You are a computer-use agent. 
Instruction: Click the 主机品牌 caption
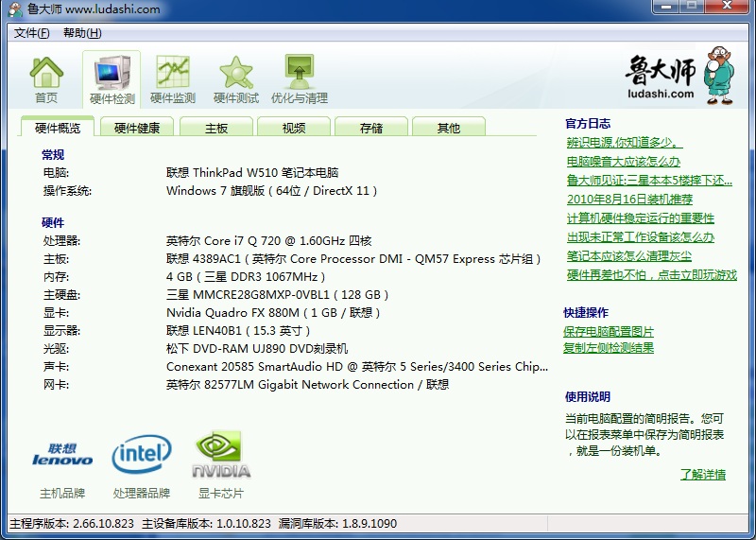62,494
